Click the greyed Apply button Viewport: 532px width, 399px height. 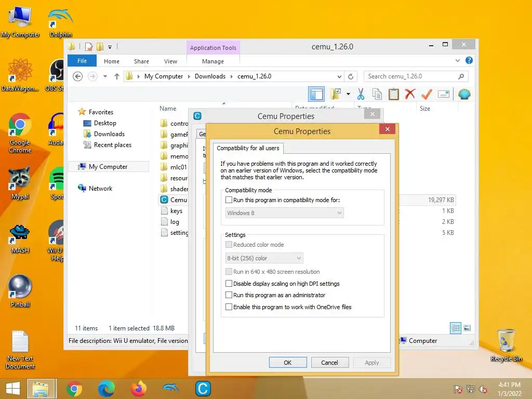pos(372,362)
